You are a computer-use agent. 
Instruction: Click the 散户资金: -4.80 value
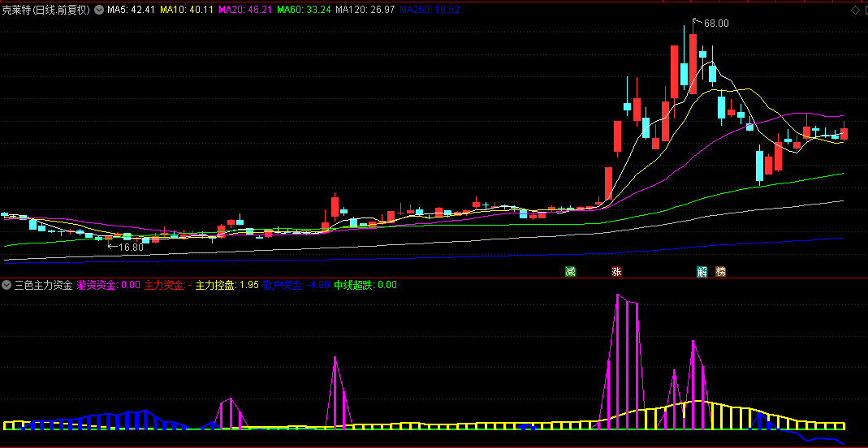296,286
